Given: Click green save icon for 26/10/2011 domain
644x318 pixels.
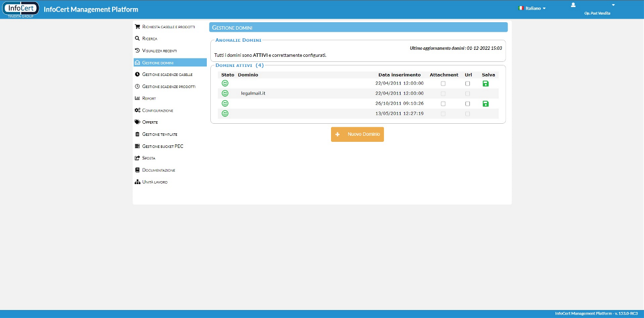Looking at the screenshot, I should click(486, 104).
